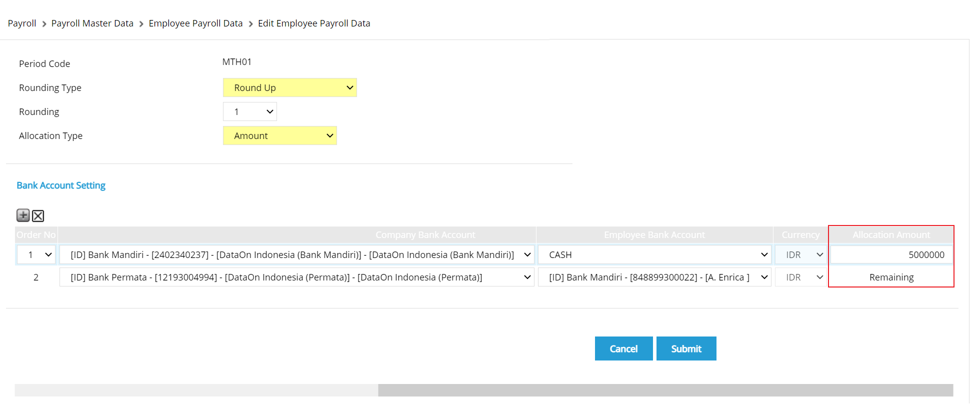Expand the A. Enrica employee bank account dropdown
980x418 pixels.
654,277
